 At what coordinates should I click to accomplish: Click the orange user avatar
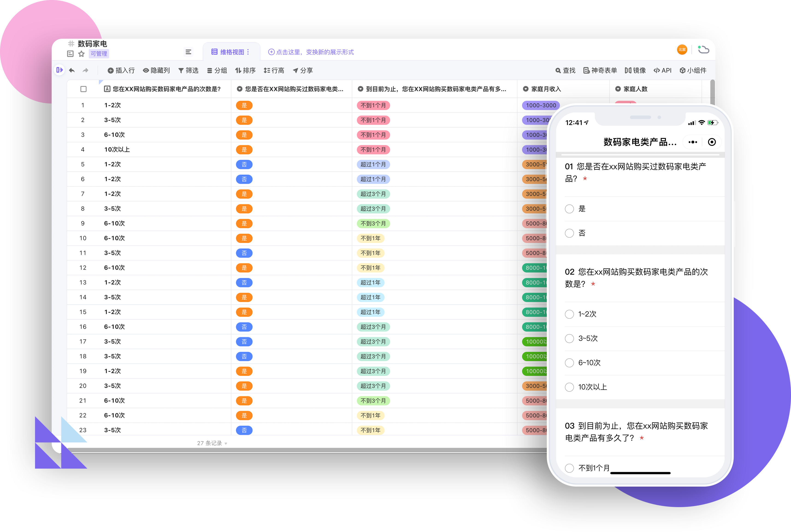[x=682, y=50]
